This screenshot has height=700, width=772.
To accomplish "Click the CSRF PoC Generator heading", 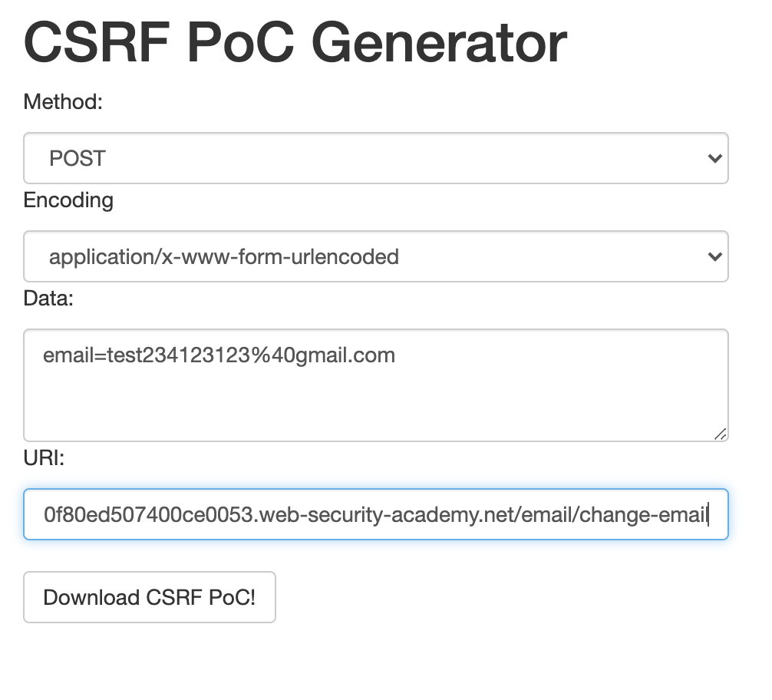I will pos(295,42).
